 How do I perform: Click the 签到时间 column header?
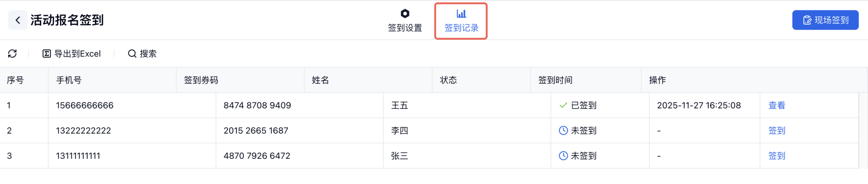point(555,80)
